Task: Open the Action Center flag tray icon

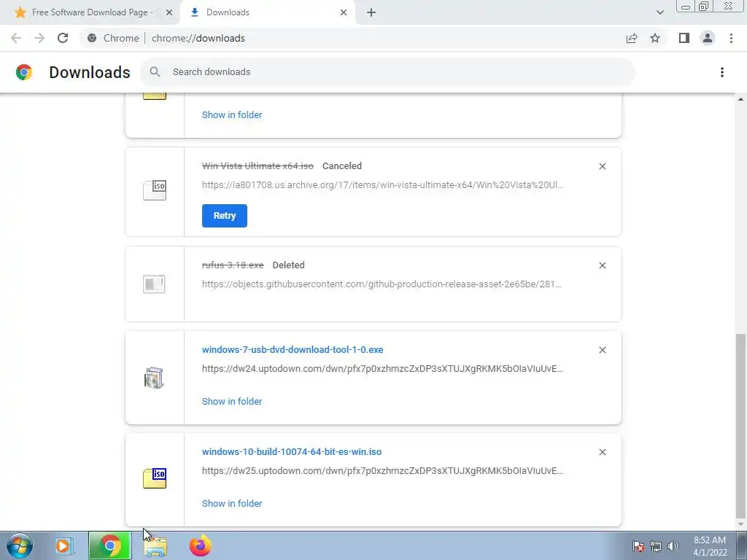Action: coord(638,546)
